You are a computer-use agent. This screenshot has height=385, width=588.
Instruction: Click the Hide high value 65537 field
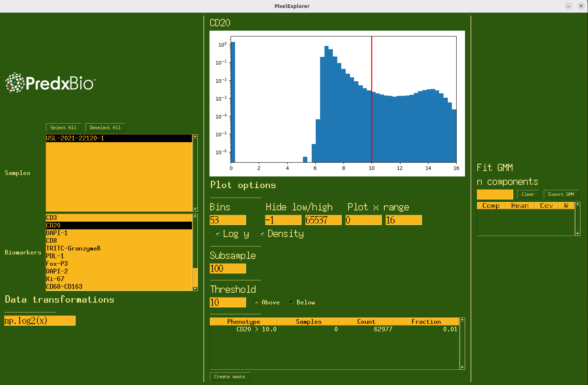click(323, 220)
